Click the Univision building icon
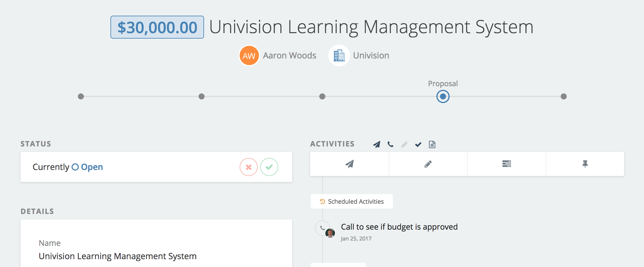This screenshot has height=267, width=644. coord(339,55)
